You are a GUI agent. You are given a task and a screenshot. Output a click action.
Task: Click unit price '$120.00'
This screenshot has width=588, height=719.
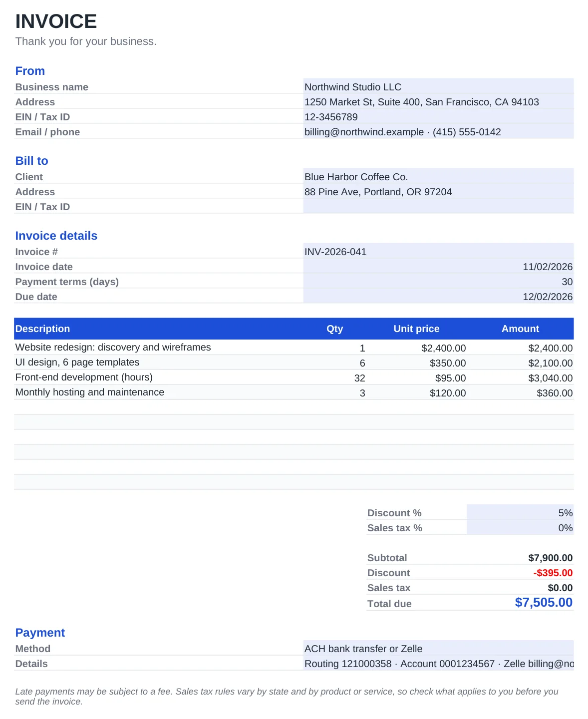click(448, 393)
